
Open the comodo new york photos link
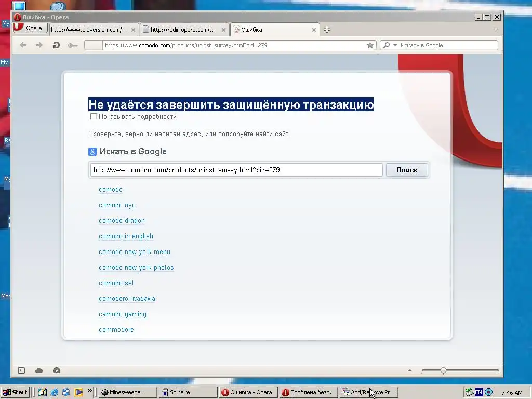[137, 268]
